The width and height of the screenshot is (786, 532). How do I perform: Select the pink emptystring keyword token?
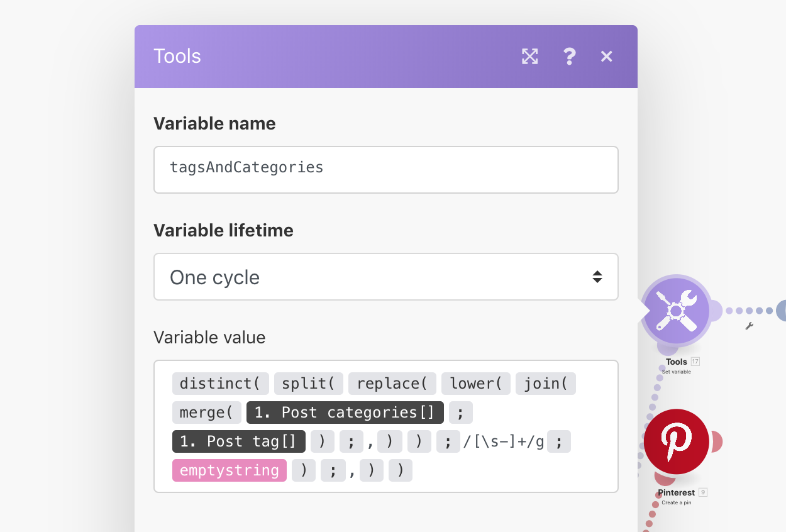(x=230, y=470)
